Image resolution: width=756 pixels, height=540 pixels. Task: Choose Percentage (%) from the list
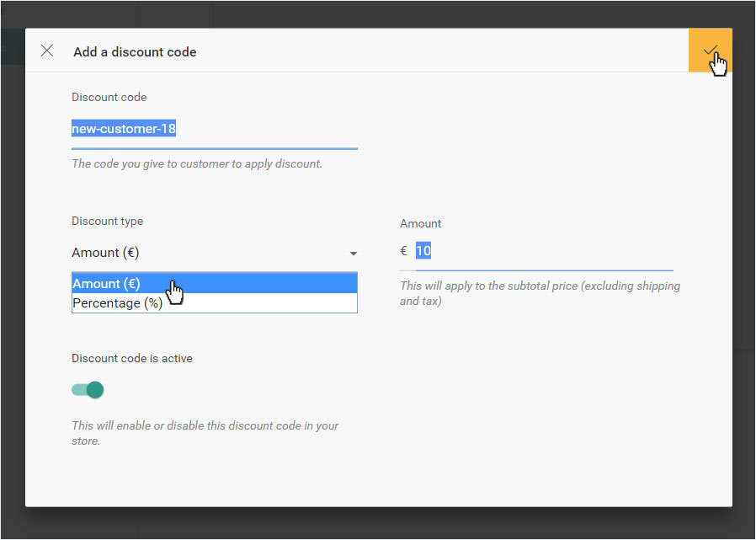click(x=215, y=303)
